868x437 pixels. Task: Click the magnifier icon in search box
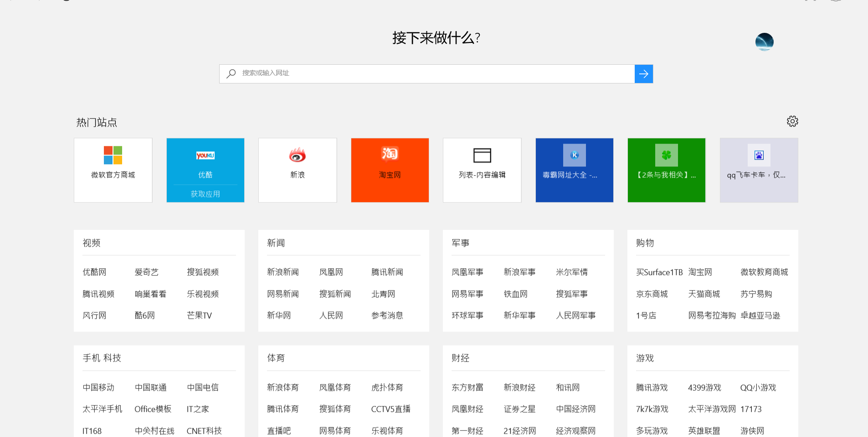[x=231, y=73]
